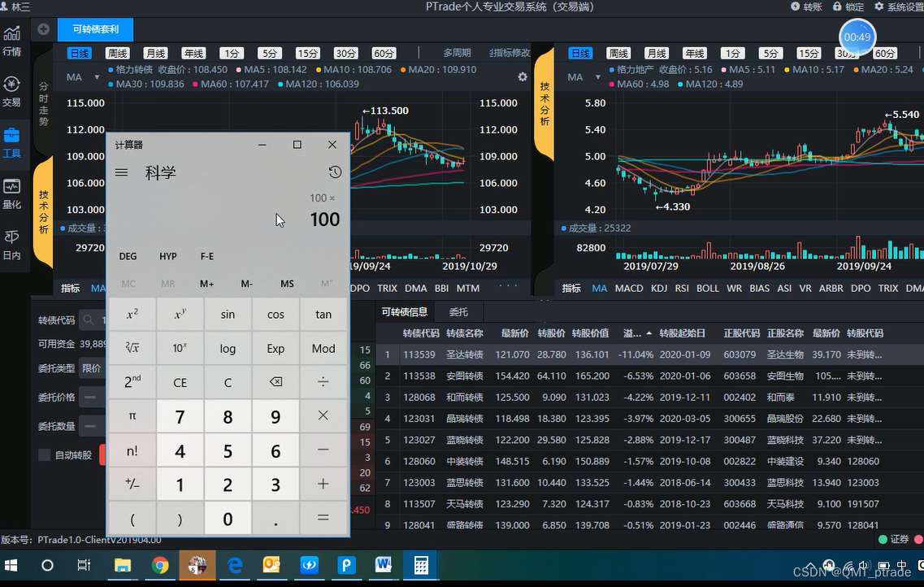Select 月线 period on left chart
924x587 pixels.
(x=155, y=53)
